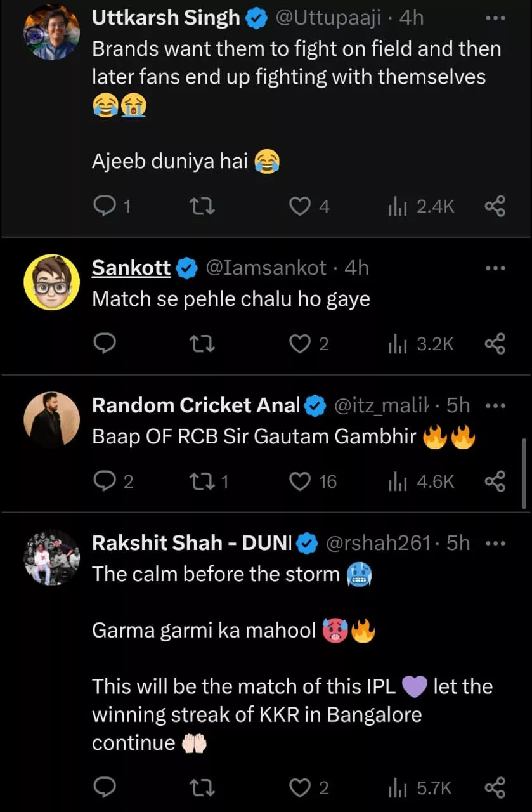Screen dimensions: 532x812
Task: Reply to Sankott's tweet
Action: 104,344
